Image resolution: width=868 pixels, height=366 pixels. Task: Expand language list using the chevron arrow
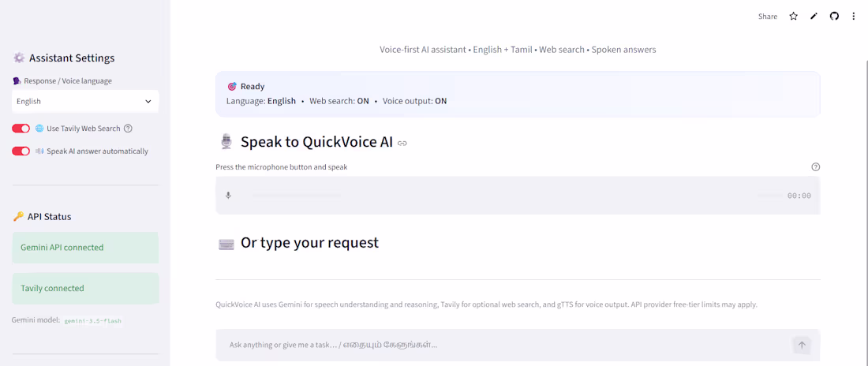coord(148,101)
